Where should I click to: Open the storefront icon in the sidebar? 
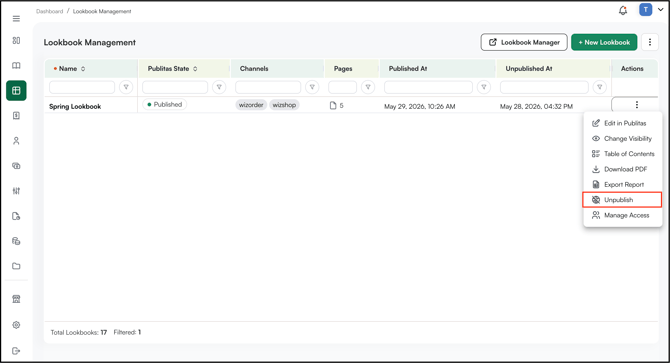pos(16,299)
